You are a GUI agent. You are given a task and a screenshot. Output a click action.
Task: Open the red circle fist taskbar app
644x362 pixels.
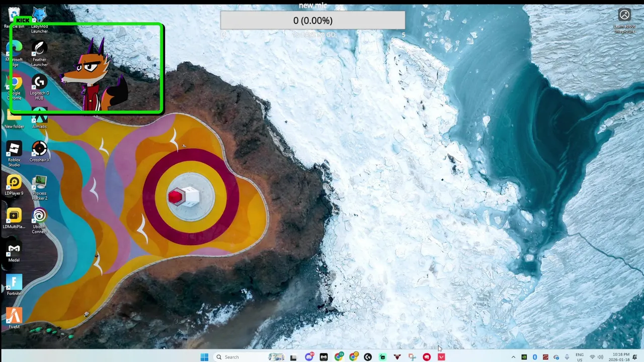pyautogui.click(x=427, y=357)
